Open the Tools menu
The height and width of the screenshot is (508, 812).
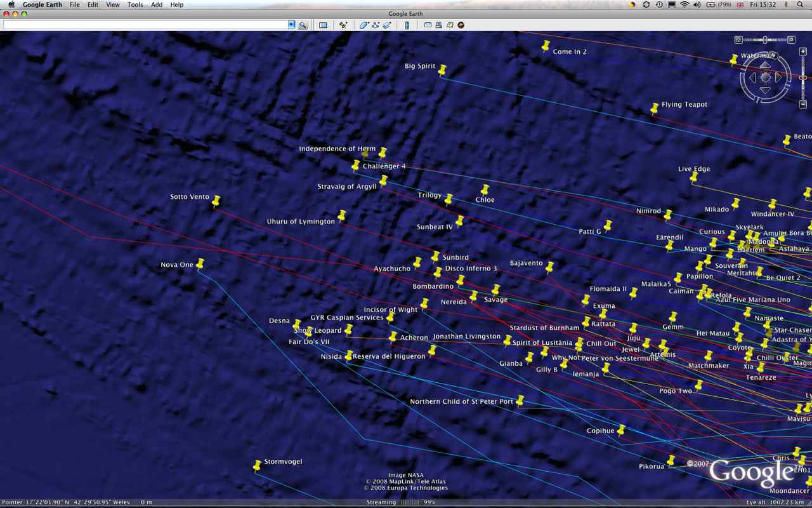click(x=135, y=4)
